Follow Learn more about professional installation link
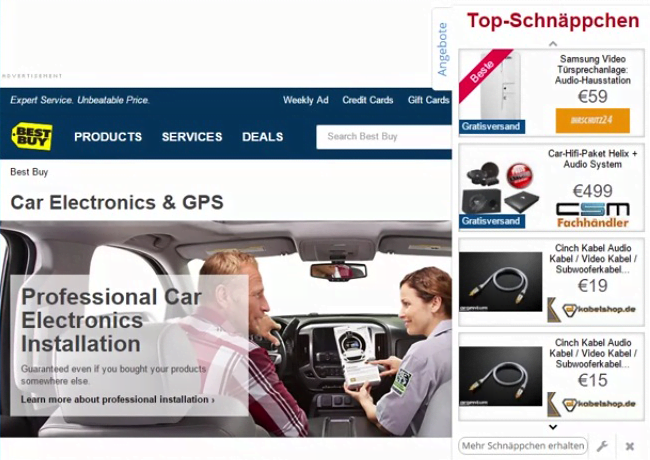 click(x=118, y=399)
